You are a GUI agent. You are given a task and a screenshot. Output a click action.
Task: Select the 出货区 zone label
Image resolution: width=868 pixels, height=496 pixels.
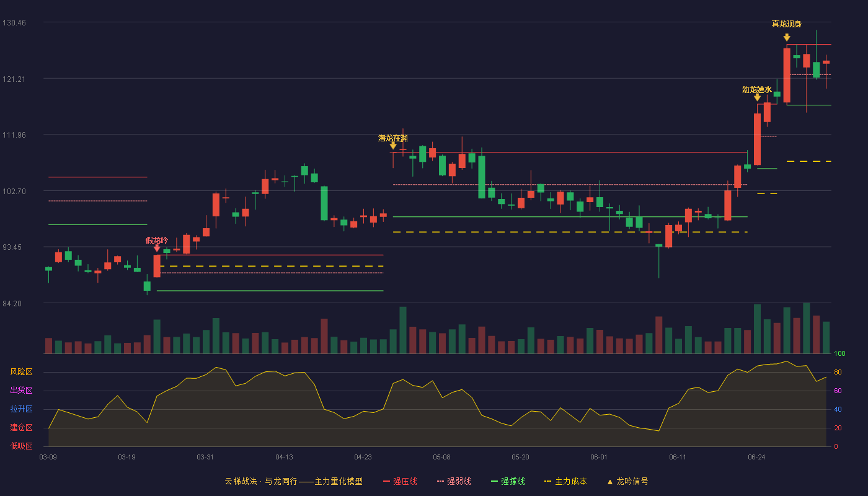(x=21, y=391)
